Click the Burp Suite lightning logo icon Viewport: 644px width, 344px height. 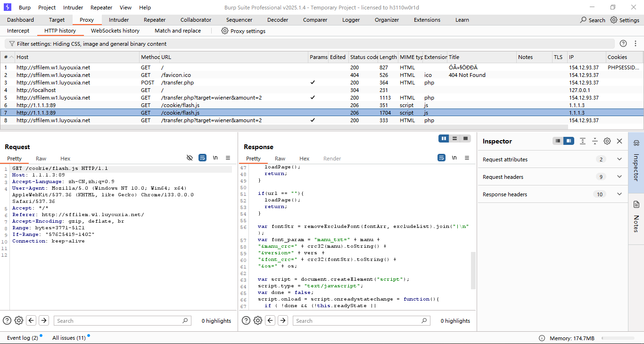[8, 7]
